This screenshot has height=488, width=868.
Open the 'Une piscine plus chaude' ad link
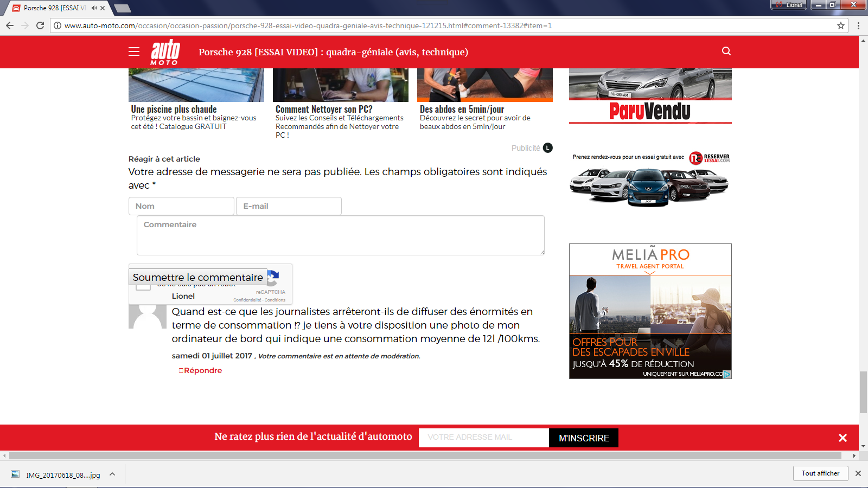pos(174,109)
